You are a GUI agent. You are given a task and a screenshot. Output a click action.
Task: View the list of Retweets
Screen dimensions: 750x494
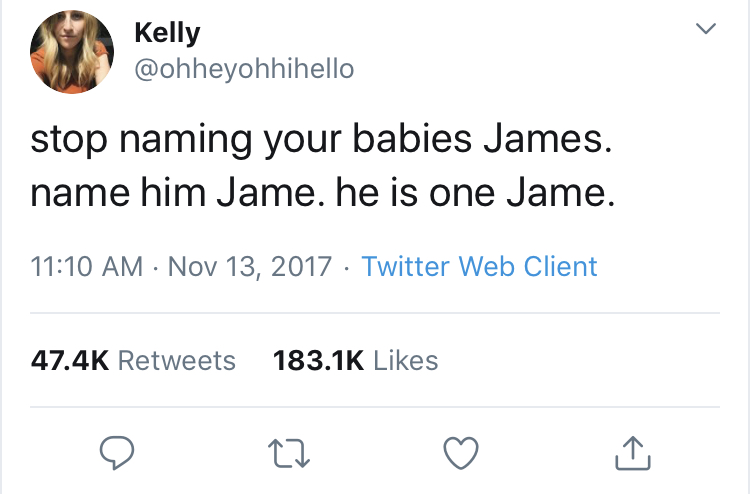[x=176, y=360]
